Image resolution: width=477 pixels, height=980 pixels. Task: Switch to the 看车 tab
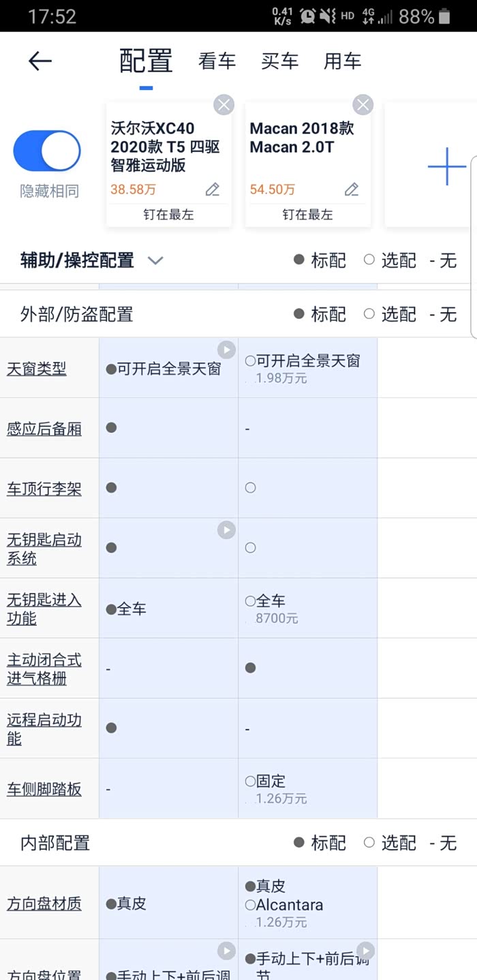(217, 61)
